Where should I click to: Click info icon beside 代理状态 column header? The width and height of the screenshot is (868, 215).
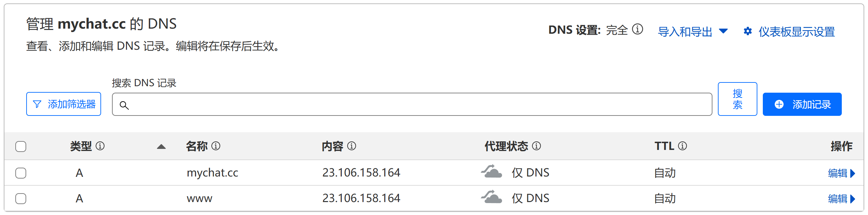pos(536,146)
